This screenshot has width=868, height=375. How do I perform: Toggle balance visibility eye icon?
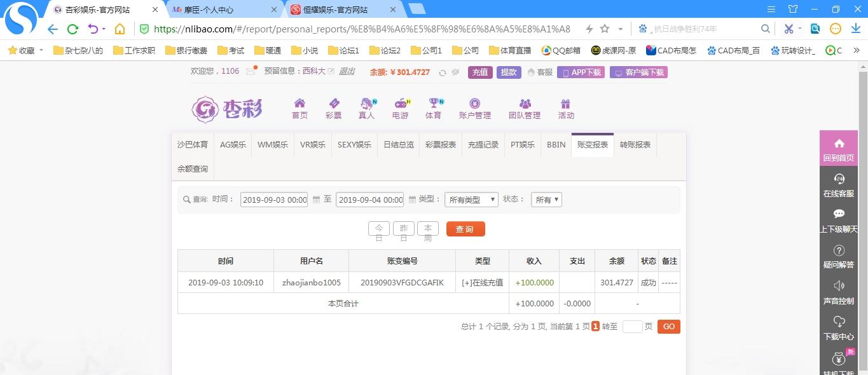click(455, 72)
